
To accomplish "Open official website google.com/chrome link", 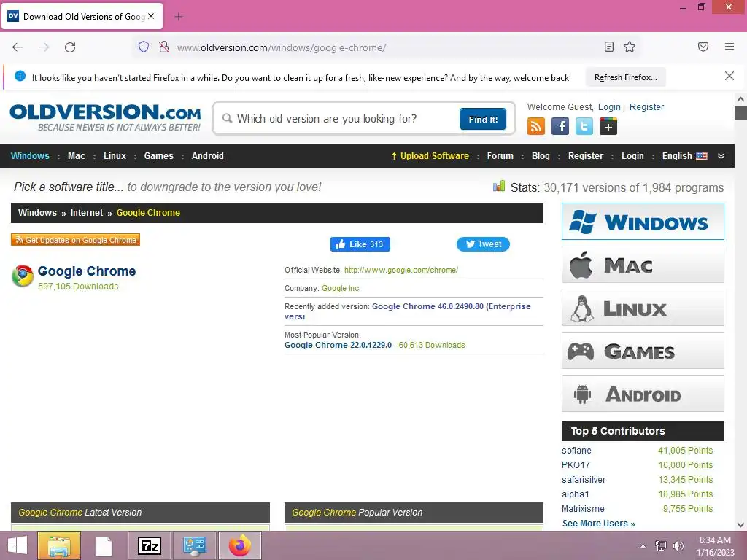I will [x=401, y=270].
